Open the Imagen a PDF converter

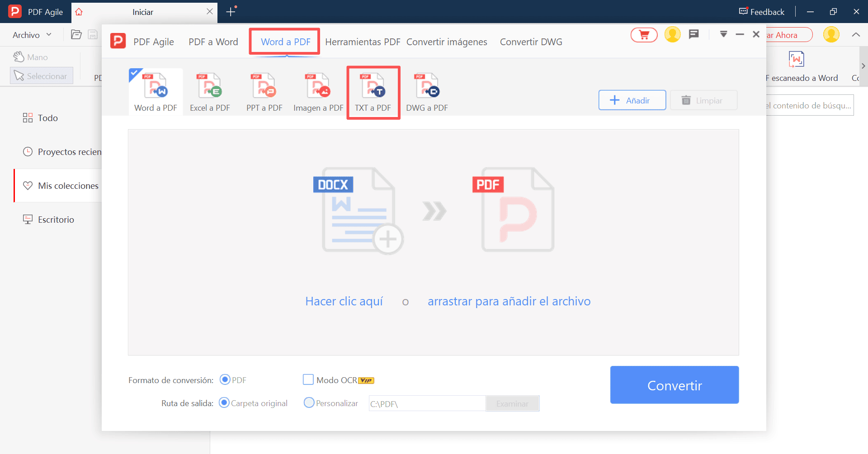(318, 91)
